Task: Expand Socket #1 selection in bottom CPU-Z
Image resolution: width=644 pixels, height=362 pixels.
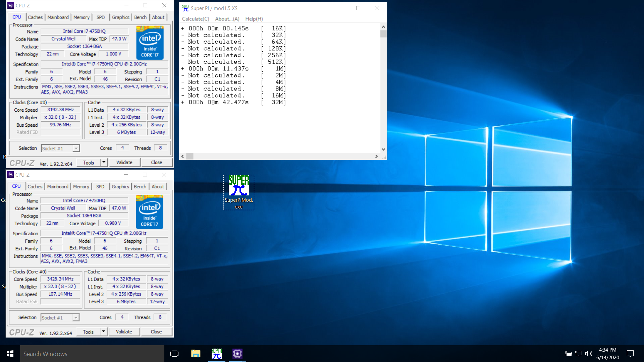Action: pyautogui.click(x=76, y=318)
